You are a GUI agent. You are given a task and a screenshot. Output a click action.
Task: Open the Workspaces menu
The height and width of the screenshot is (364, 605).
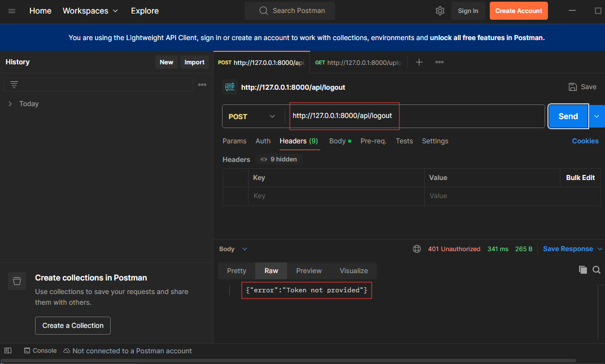click(90, 11)
